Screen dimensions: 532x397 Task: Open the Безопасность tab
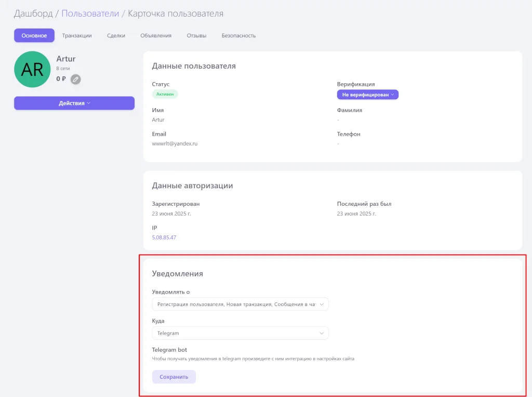click(238, 35)
